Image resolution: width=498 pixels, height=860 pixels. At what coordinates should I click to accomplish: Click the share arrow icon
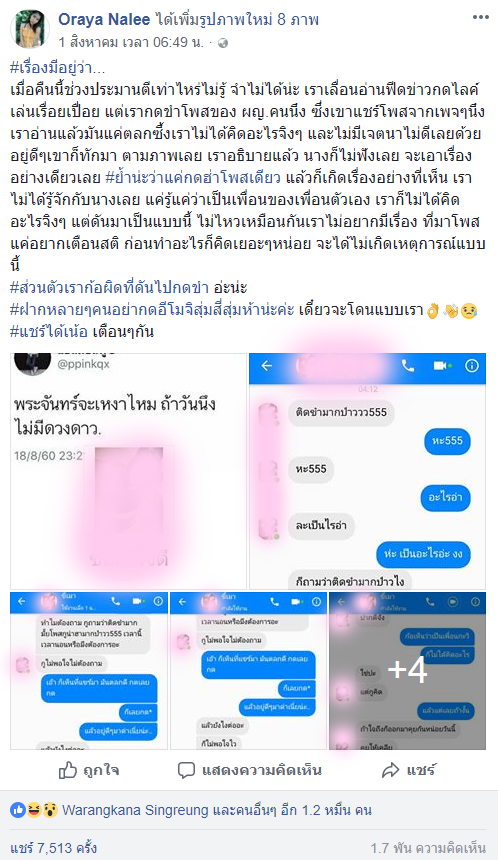(390, 770)
